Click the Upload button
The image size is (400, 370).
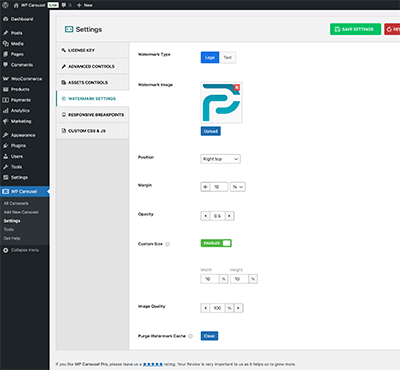click(x=211, y=131)
